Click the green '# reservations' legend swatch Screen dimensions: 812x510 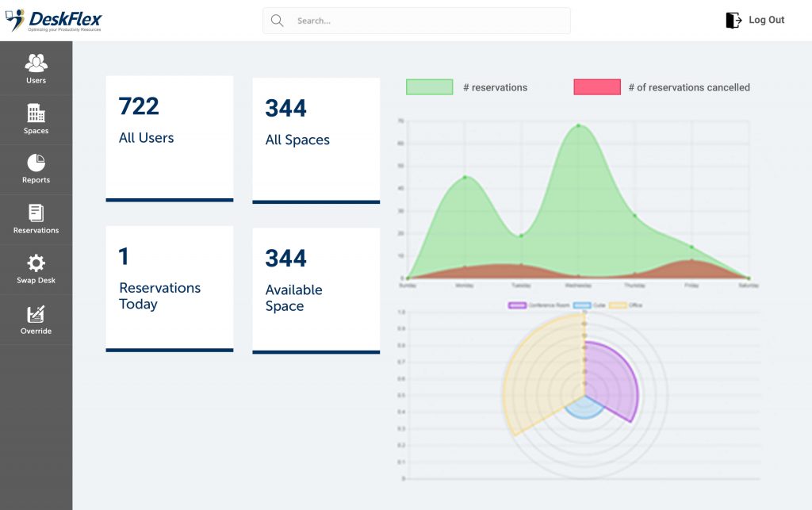[429, 87]
